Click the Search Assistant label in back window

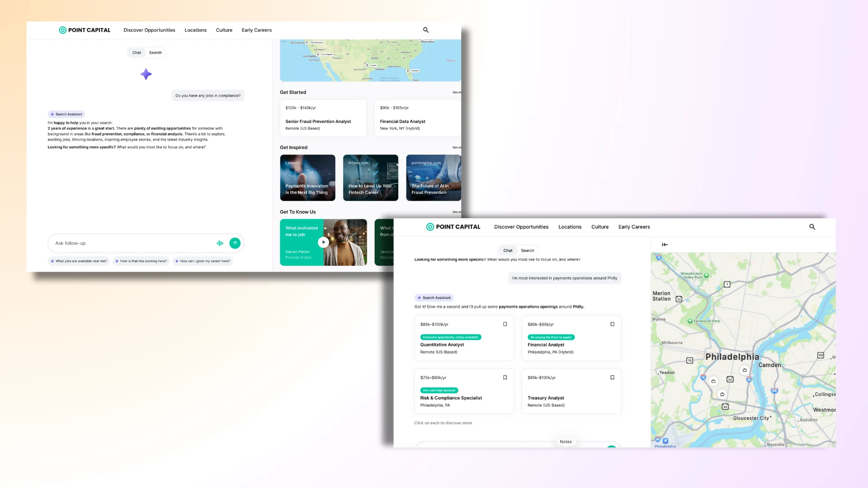[x=66, y=114]
